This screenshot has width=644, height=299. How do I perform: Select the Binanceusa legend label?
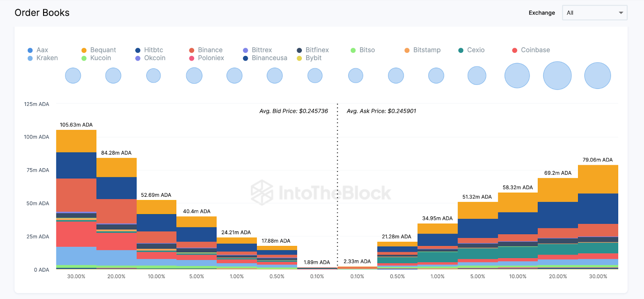pyautogui.click(x=269, y=58)
